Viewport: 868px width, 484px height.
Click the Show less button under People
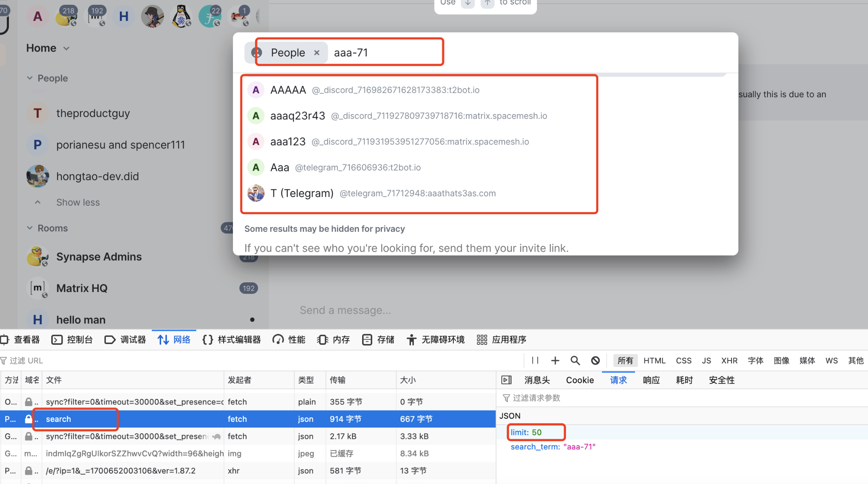[x=78, y=202]
